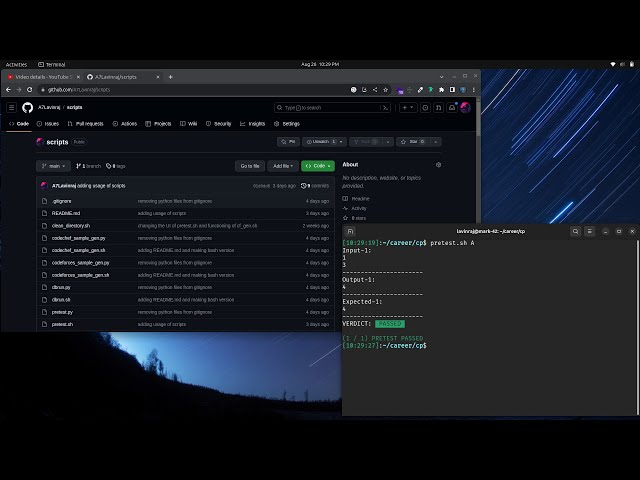640x480 pixels.
Task: Open the Wiki tab
Action: [189, 124]
